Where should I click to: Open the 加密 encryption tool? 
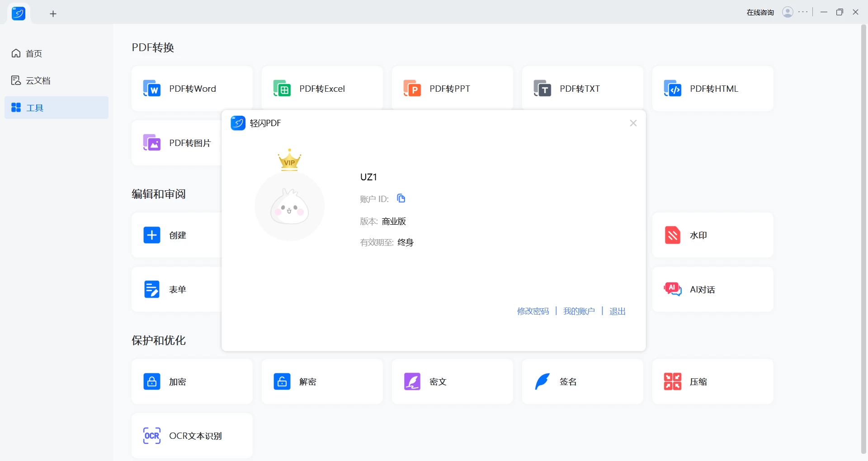(192, 381)
